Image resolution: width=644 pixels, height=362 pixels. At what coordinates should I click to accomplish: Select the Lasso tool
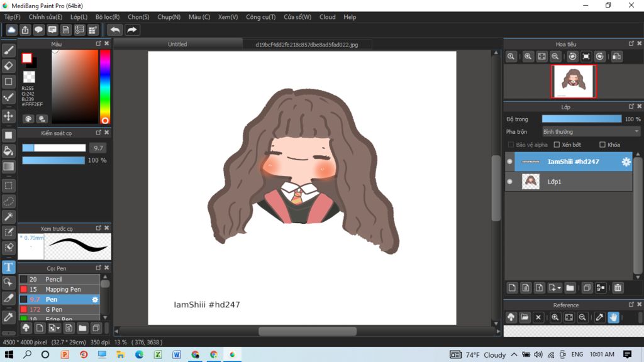tap(9, 201)
